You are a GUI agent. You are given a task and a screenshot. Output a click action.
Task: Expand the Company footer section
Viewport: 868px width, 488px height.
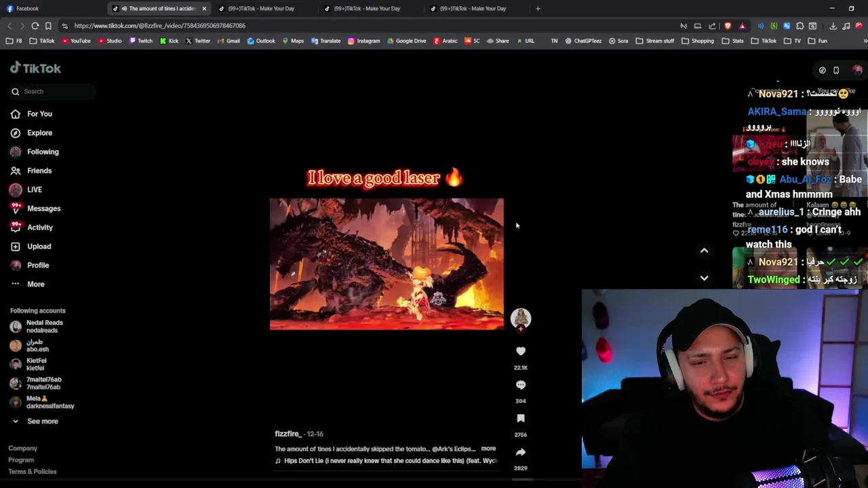coord(22,449)
